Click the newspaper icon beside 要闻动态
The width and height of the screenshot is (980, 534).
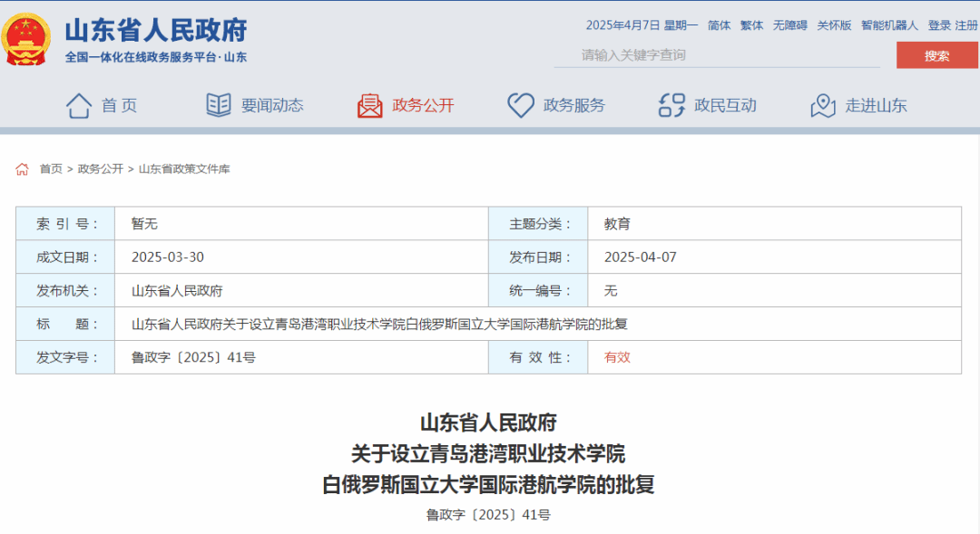pos(219,105)
